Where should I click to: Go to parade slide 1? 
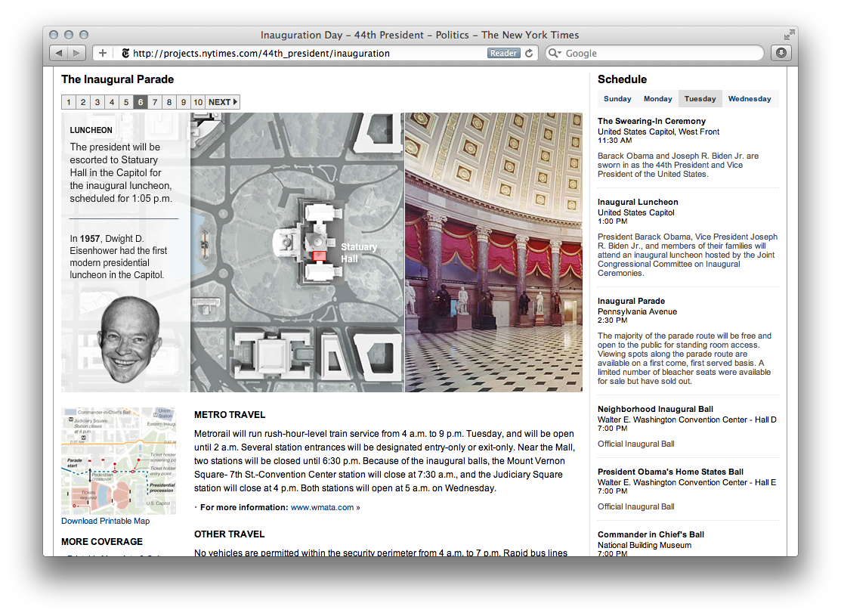(x=69, y=102)
